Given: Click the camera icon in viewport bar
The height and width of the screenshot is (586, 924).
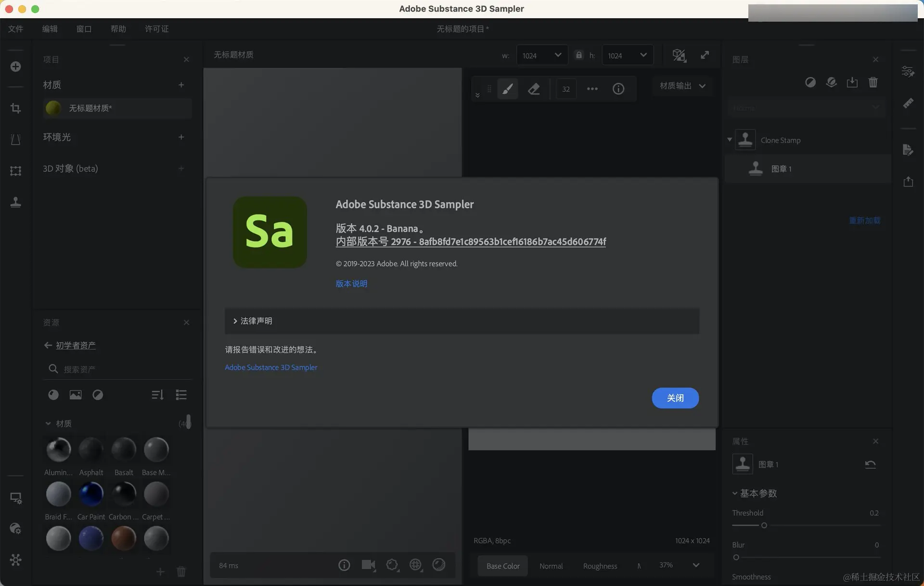Looking at the screenshot, I should coord(368,565).
